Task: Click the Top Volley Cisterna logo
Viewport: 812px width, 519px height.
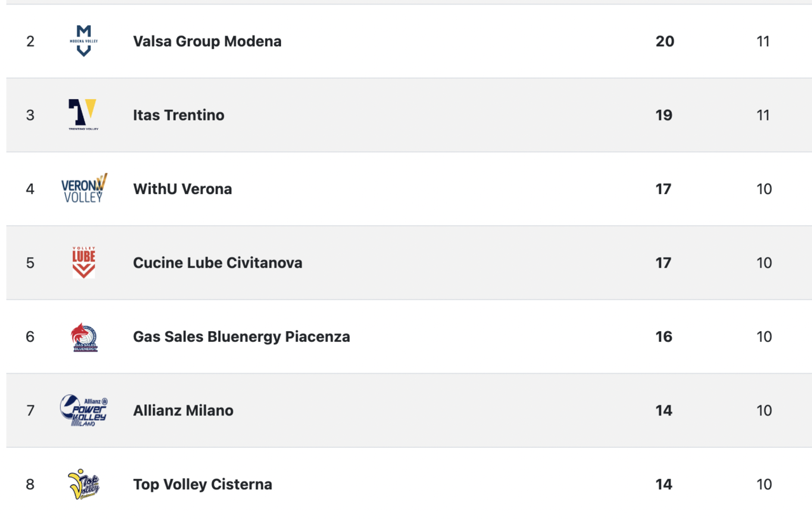Action: point(84,484)
